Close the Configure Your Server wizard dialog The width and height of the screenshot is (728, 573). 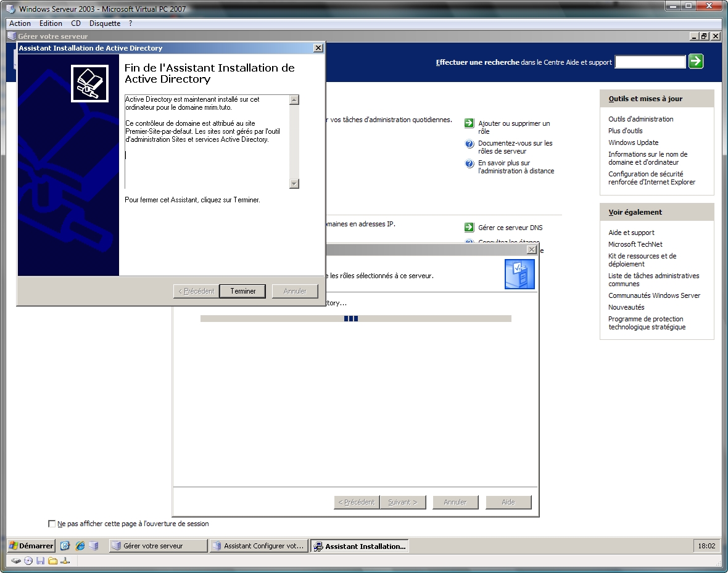[532, 249]
